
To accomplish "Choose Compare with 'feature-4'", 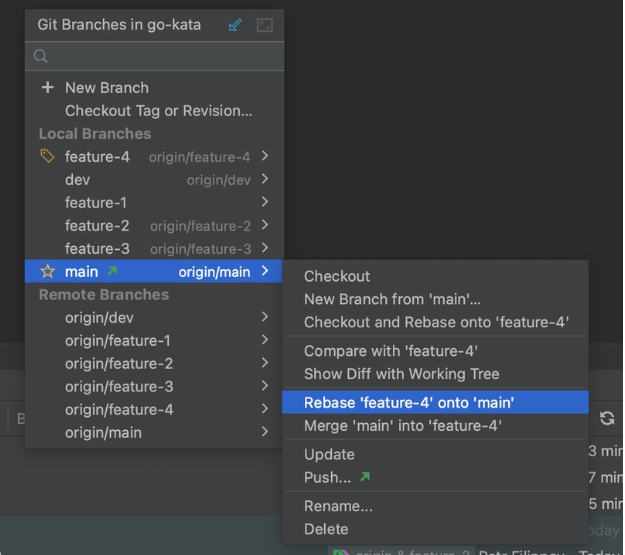I will pyautogui.click(x=390, y=351).
